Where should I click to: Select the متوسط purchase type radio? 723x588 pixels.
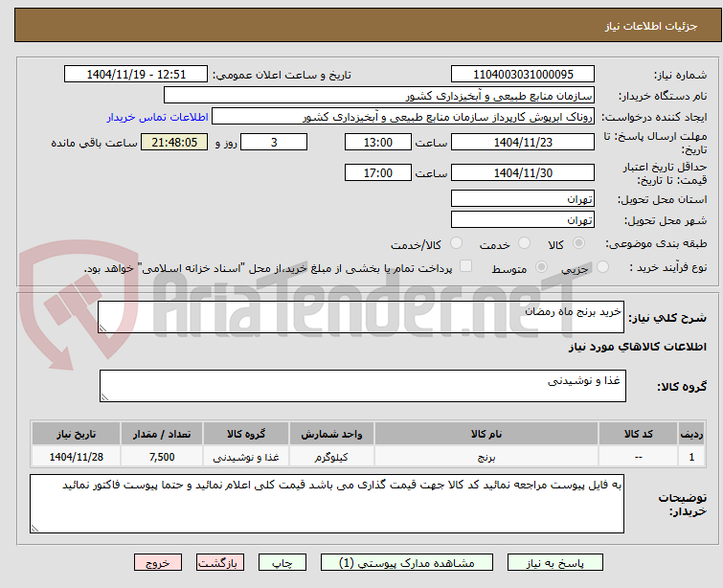click(x=541, y=267)
